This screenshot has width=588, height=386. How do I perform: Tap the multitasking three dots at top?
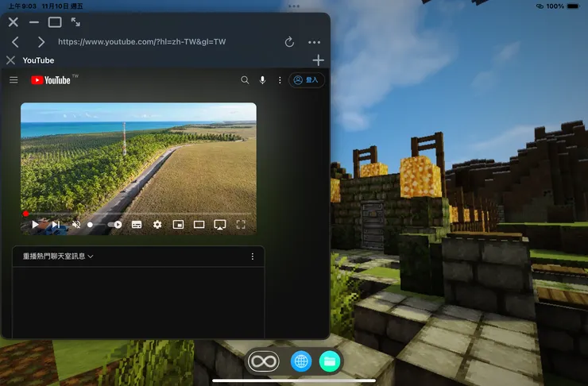pos(294,6)
